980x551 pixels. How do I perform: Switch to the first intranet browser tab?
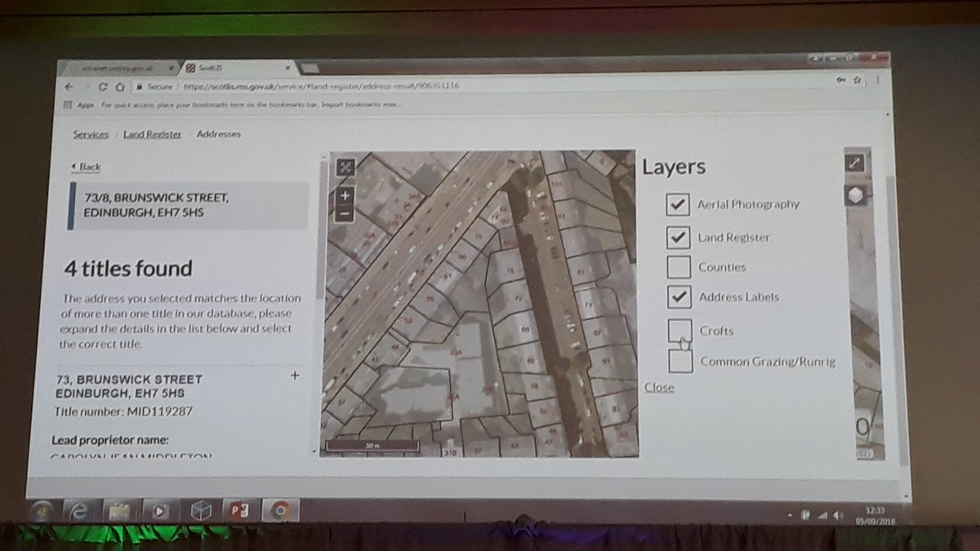pyautogui.click(x=121, y=67)
